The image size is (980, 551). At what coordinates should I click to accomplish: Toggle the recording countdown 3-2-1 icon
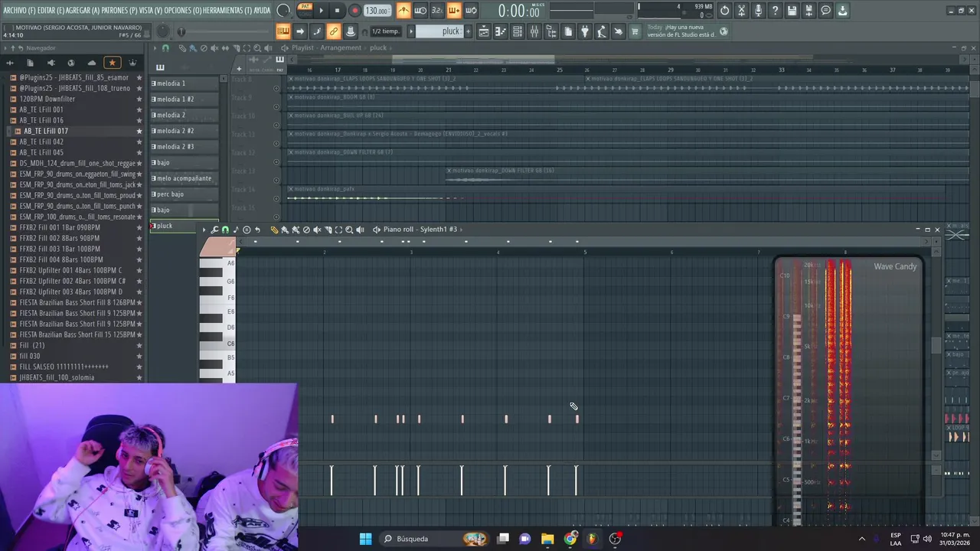pos(437,11)
